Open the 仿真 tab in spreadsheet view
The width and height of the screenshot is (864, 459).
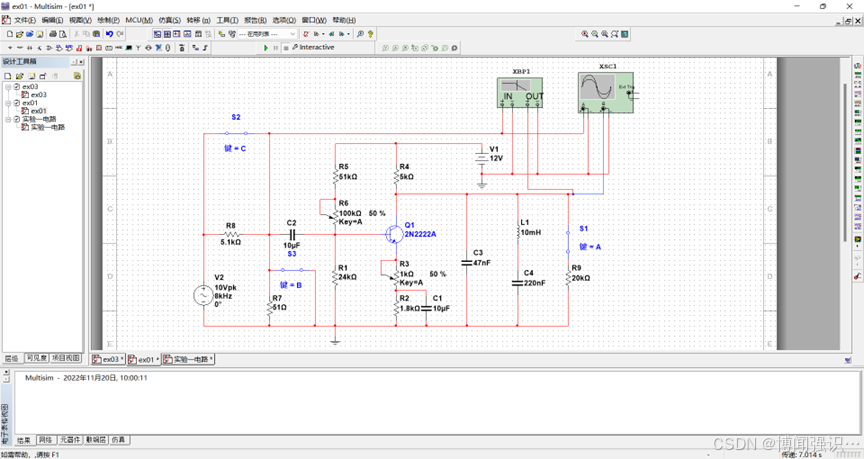pos(118,440)
